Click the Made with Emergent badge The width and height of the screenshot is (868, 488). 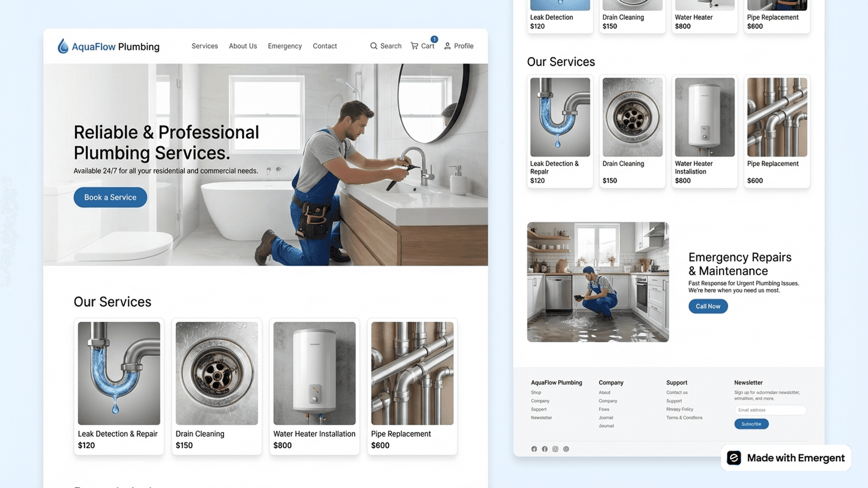pyautogui.click(x=785, y=458)
